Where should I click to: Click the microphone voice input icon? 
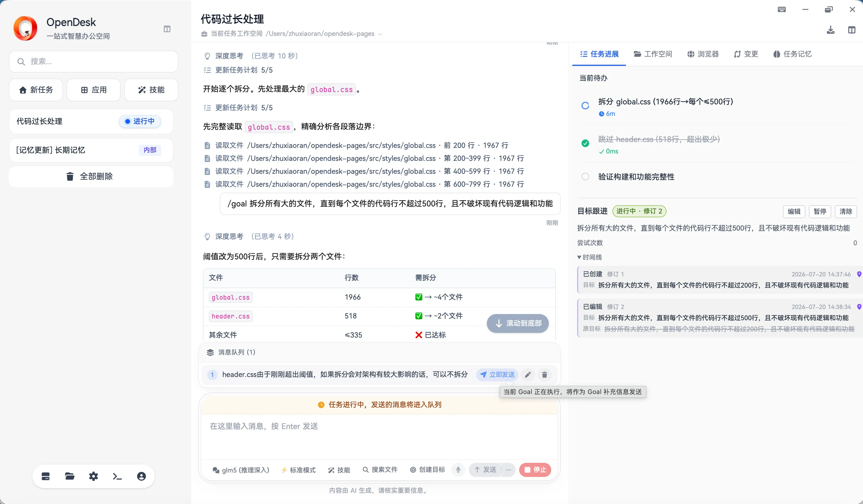pos(458,470)
